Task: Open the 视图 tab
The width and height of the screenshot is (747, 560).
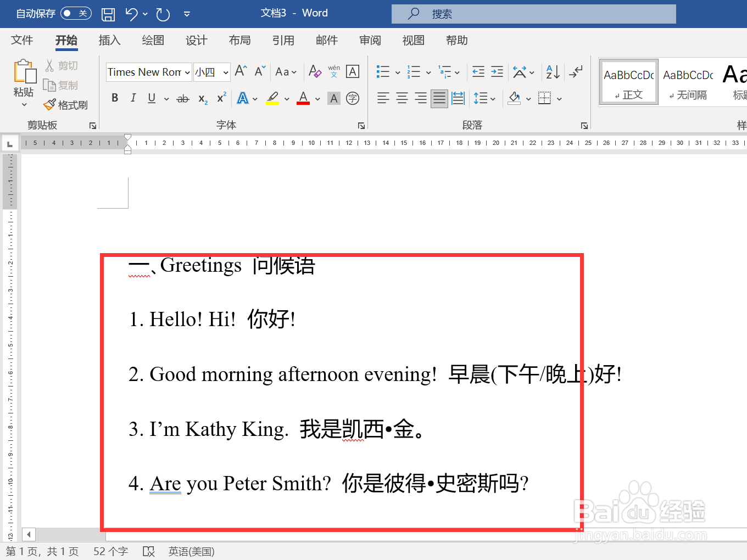Action: pyautogui.click(x=413, y=40)
